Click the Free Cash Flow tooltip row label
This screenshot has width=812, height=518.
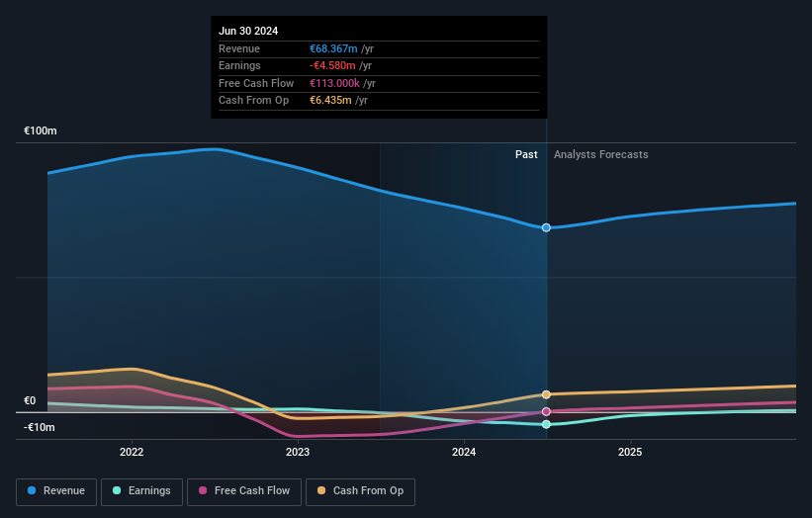coord(256,83)
